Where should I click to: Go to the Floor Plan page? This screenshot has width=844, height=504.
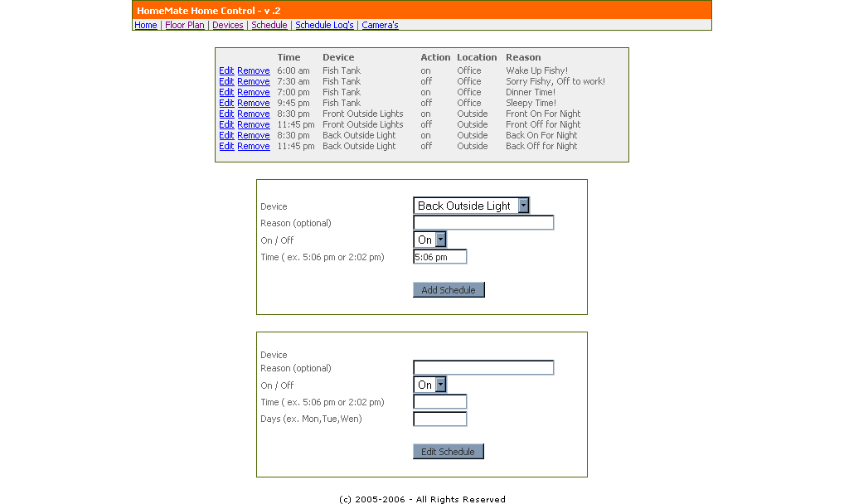click(x=185, y=25)
